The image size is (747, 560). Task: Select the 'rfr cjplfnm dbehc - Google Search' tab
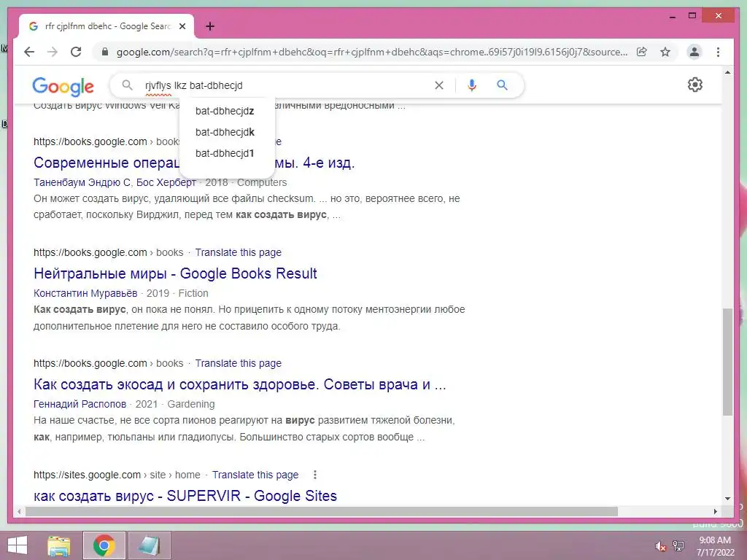(x=107, y=26)
